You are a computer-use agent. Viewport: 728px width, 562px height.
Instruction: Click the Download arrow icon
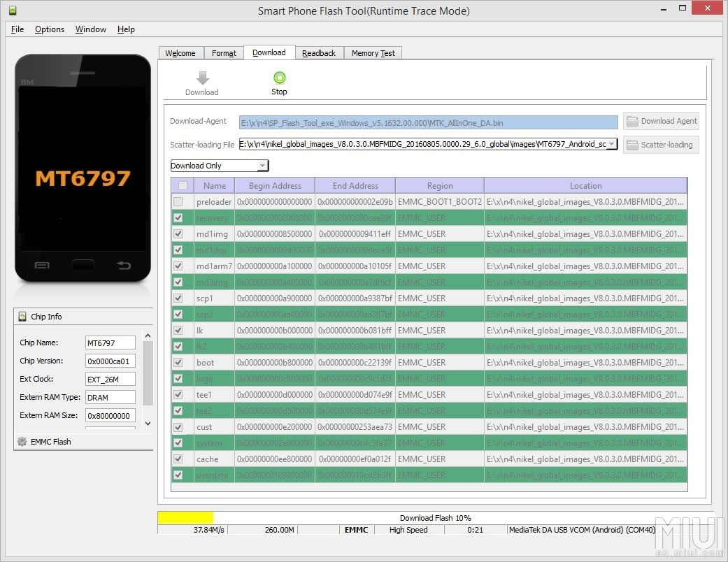[202, 78]
